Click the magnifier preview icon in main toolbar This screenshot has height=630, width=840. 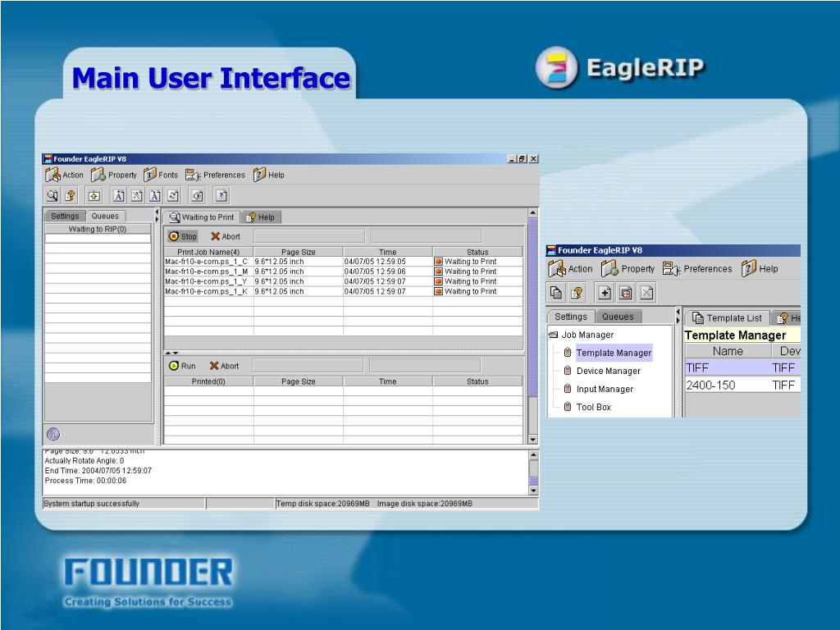tap(52, 196)
